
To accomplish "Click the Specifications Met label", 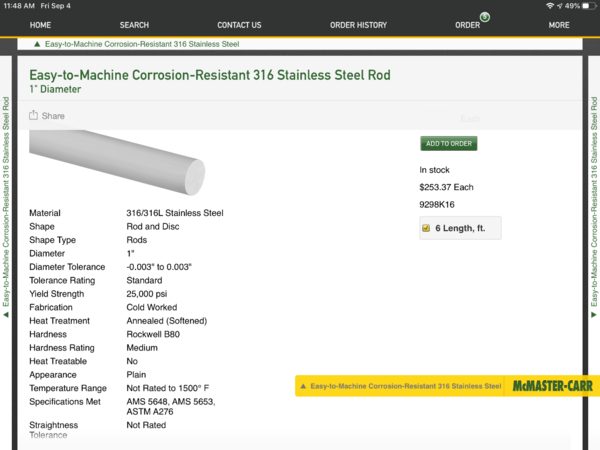I will pos(65,402).
